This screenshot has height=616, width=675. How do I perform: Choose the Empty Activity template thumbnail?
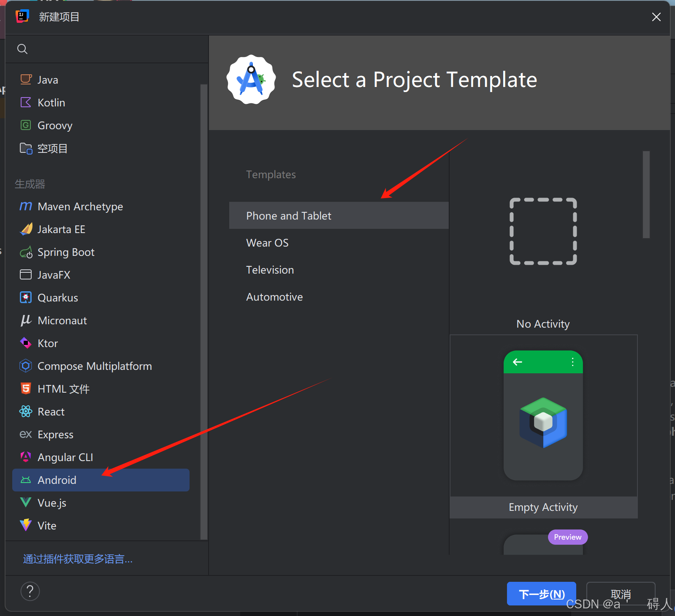coord(543,415)
